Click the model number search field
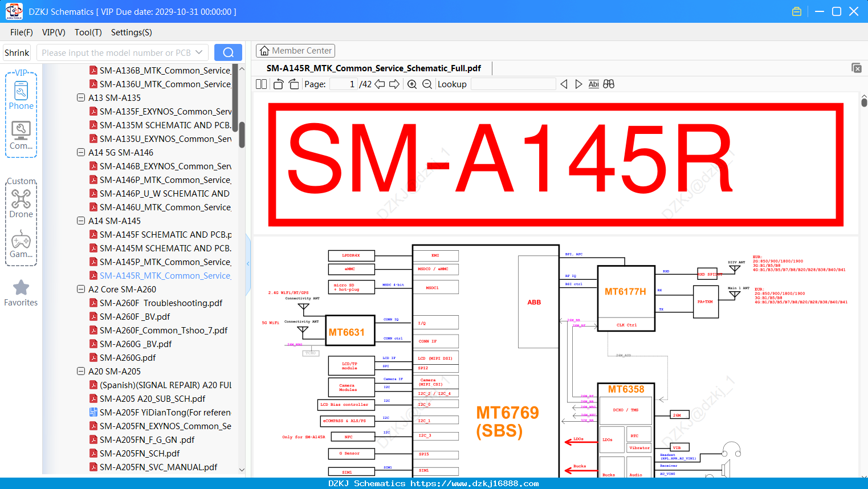Screen dimensions: 868x489 (x=117, y=52)
